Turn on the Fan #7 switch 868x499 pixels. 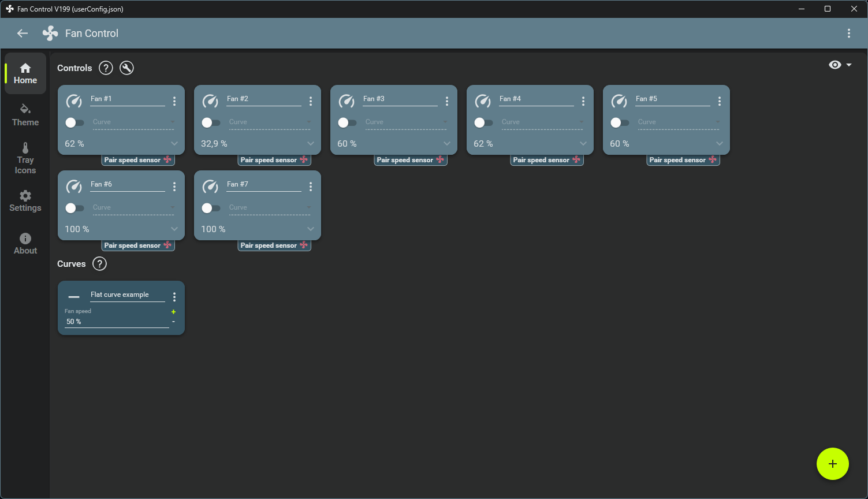[211, 208]
